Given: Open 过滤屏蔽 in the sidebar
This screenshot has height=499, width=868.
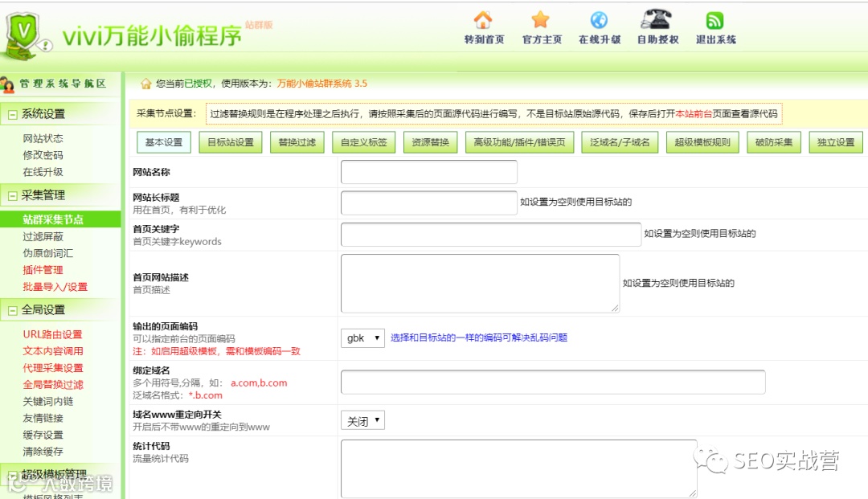Looking at the screenshot, I should [x=43, y=237].
